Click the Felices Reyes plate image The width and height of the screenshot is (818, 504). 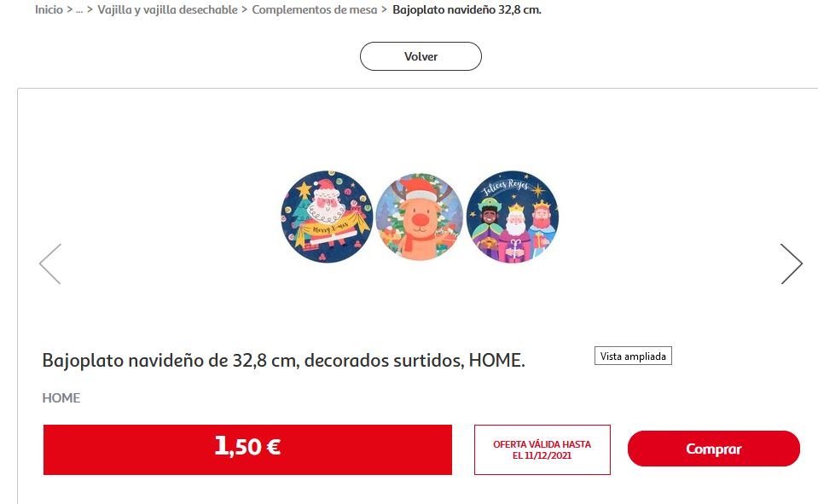pyautogui.click(x=513, y=217)
